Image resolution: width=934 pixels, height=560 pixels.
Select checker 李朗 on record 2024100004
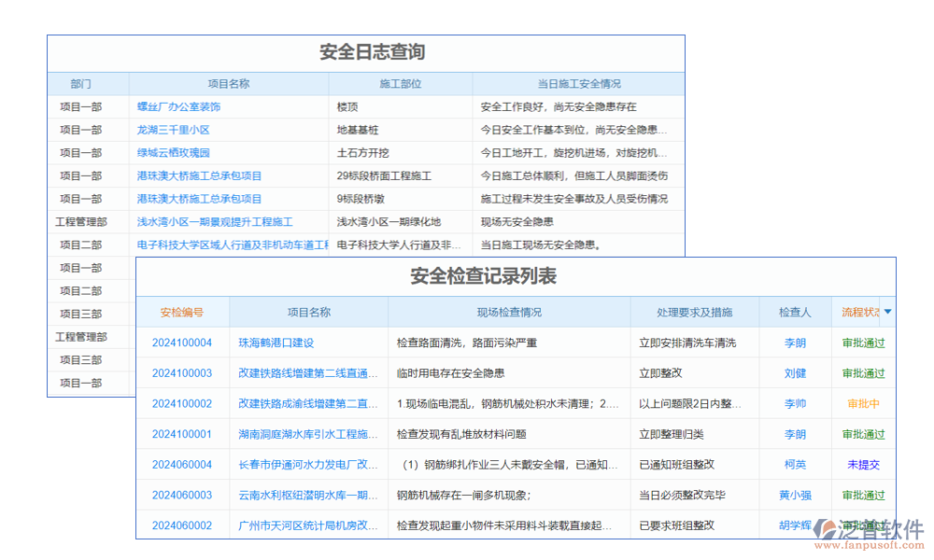795,343
